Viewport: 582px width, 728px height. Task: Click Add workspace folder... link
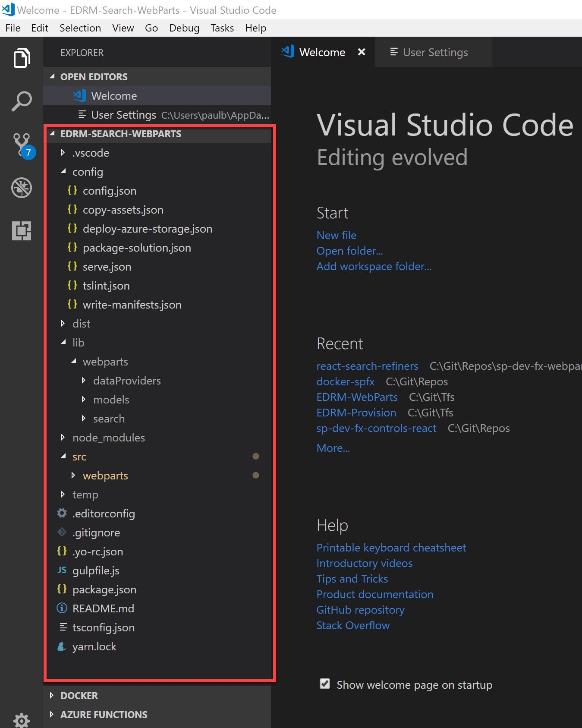point(374,266)
